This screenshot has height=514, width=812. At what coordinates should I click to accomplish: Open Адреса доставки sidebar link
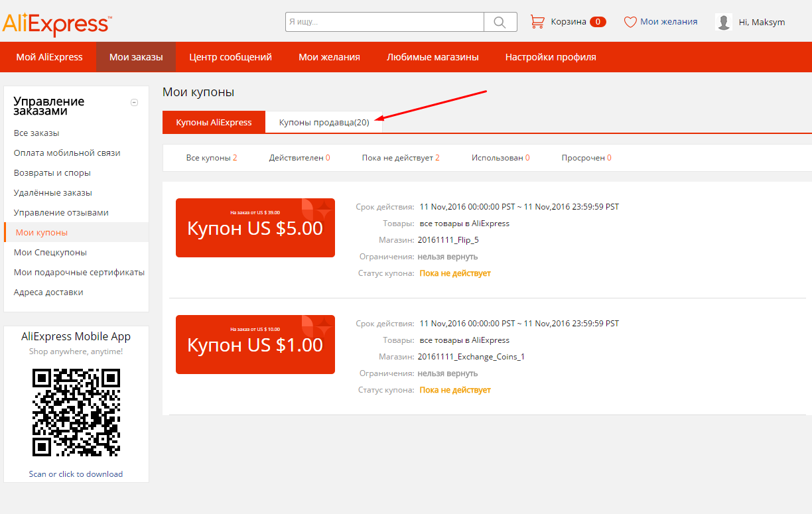click(48, 292)
